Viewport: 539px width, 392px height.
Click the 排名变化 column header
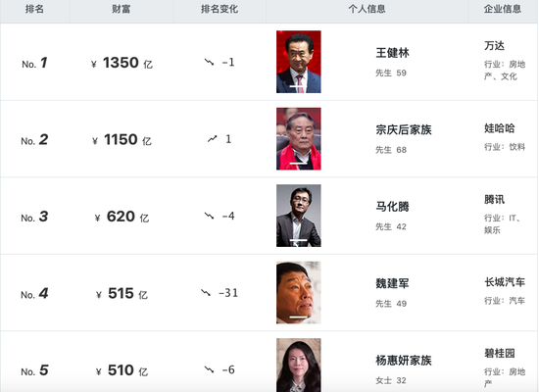click(x=220, y=9)
